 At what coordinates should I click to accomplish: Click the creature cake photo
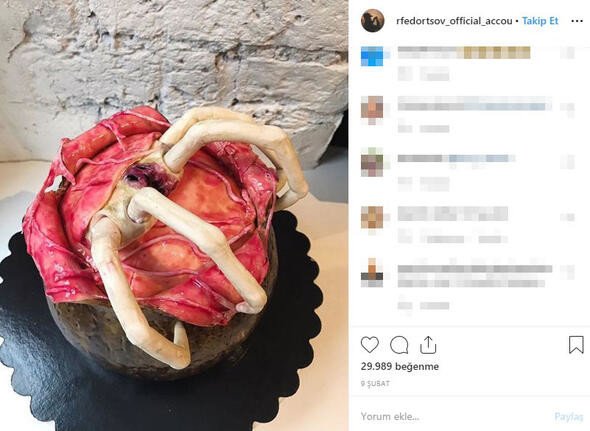[x=174, y=215]
